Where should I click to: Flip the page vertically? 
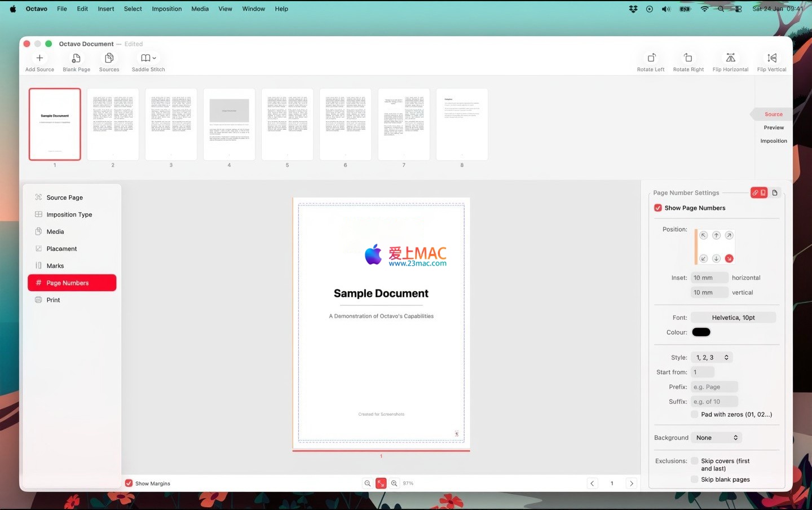pos(771,58)
